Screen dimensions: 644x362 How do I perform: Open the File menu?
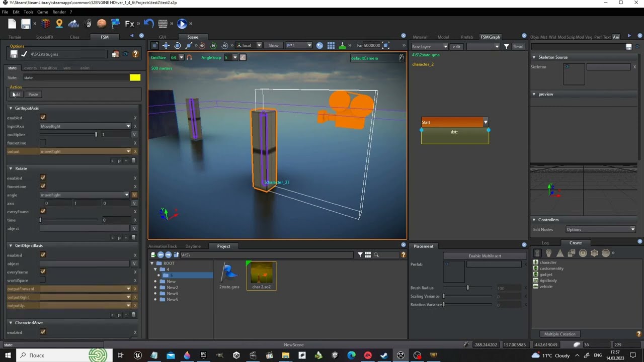tap(5, 12)
